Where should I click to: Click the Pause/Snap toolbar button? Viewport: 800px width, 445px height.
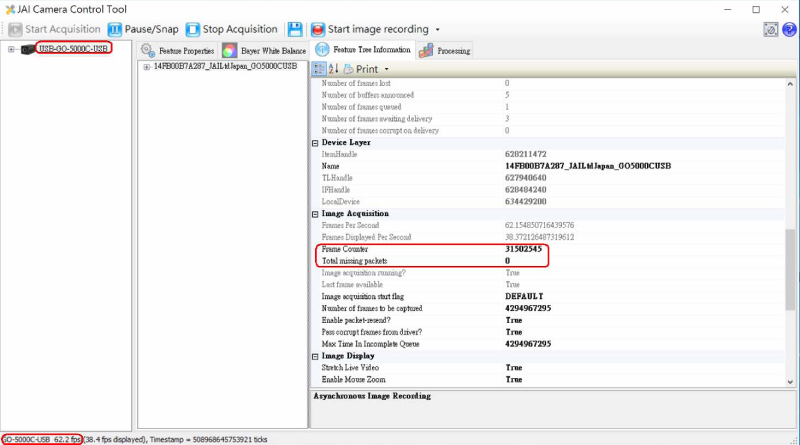(143, 29)
